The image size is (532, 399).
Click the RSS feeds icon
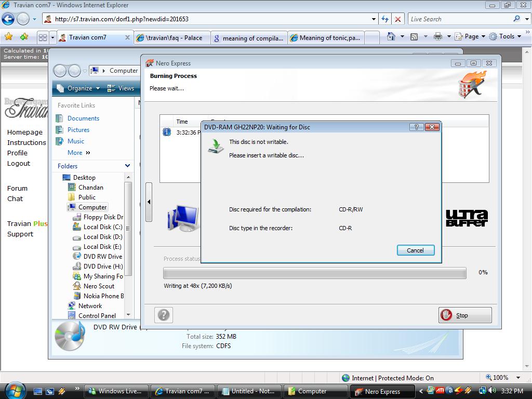(x=414, y=37)
